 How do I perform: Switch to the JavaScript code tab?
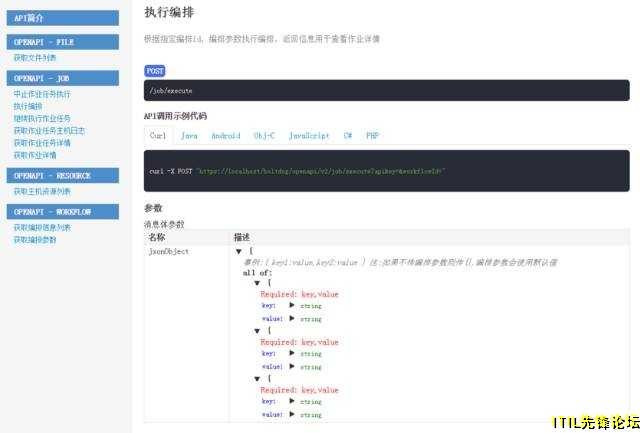[309, 135]
